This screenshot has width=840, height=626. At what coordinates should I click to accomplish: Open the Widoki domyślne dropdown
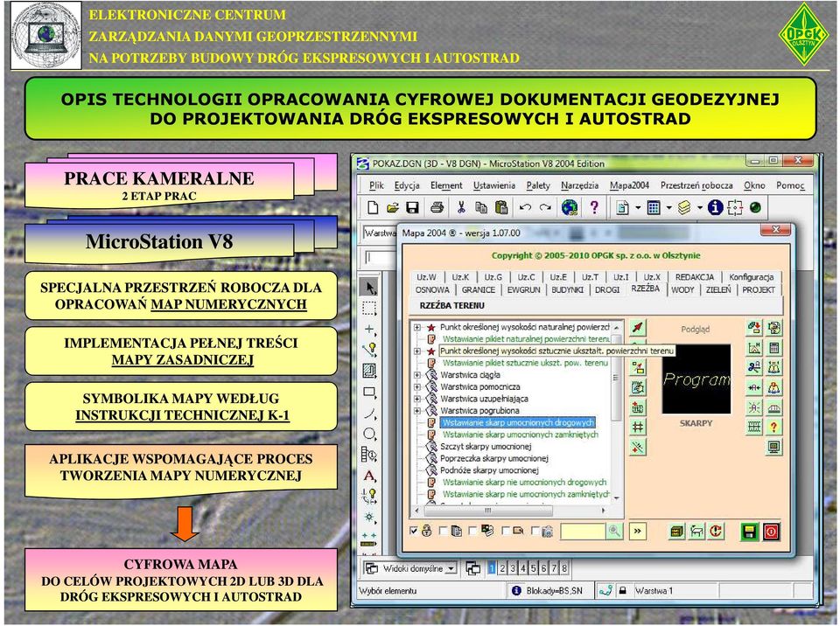[451, 568]
